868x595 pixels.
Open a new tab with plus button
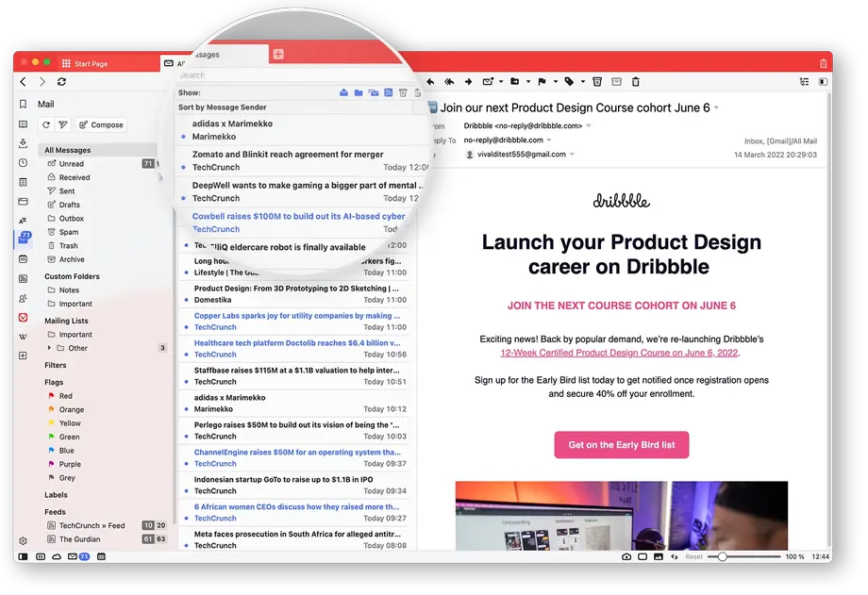coord(278,54)
